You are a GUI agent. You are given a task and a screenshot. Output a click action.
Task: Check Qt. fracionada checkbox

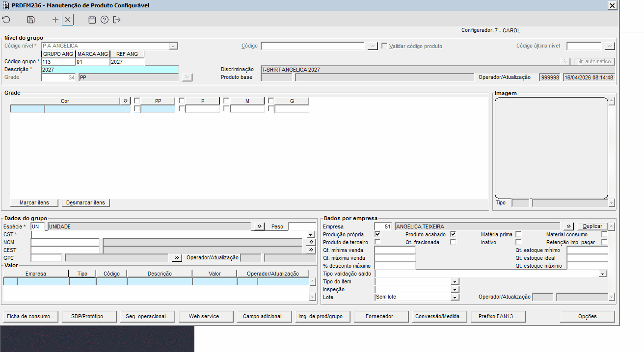point(453,242)
